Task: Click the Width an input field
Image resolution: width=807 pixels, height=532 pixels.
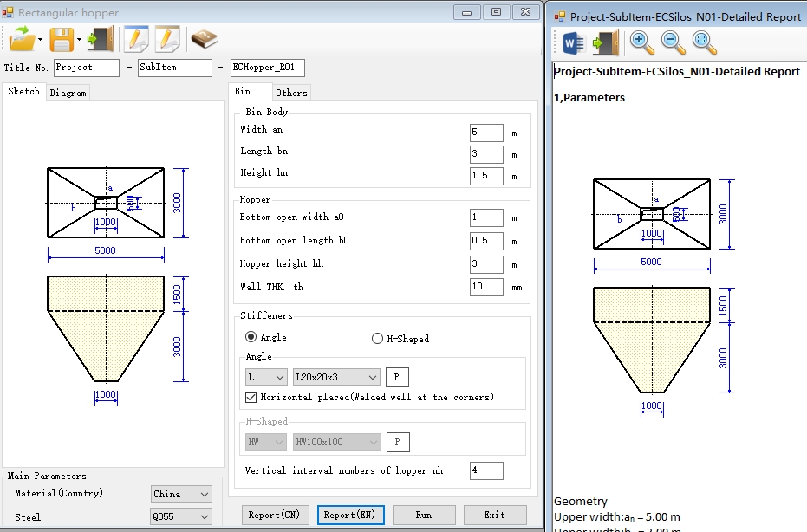Action: pos(486,133)
